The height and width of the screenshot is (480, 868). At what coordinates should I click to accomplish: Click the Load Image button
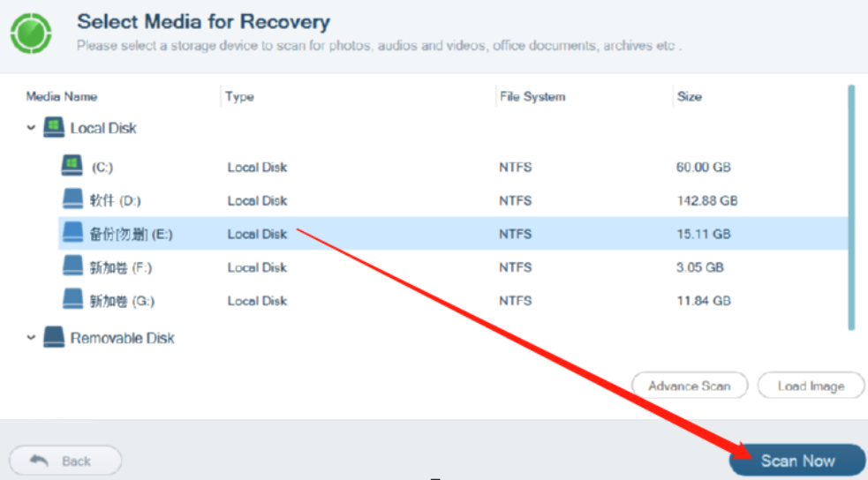tap(811, 386)
